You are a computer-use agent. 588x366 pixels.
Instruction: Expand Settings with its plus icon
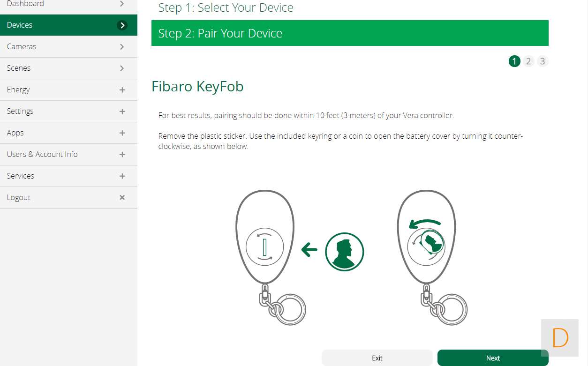[122, 112]
